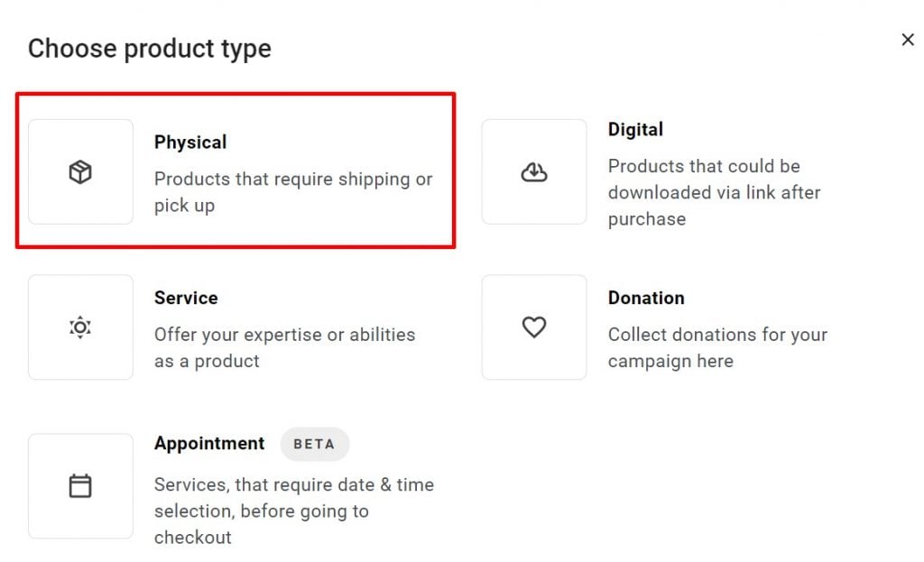The width and height of the screenshot is (924, 562).
Task: Close the product type dialog
Action: click(x=907, y=40)
